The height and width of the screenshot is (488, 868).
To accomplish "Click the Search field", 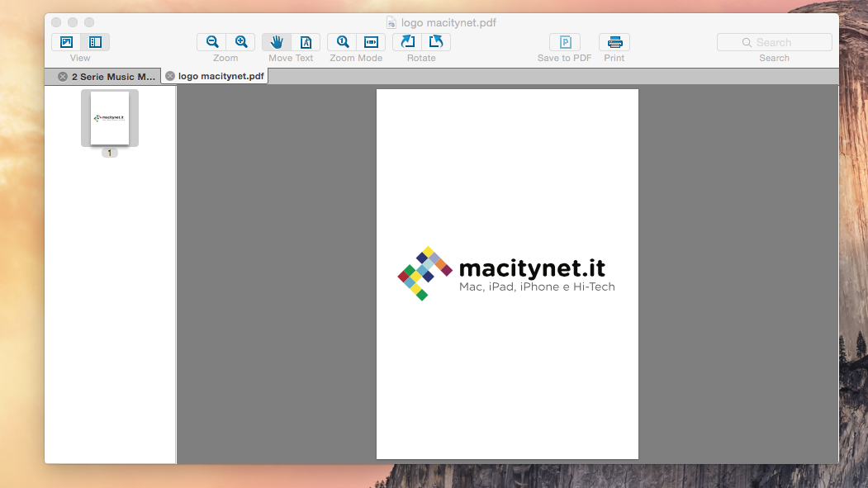I will click(774, 42).
